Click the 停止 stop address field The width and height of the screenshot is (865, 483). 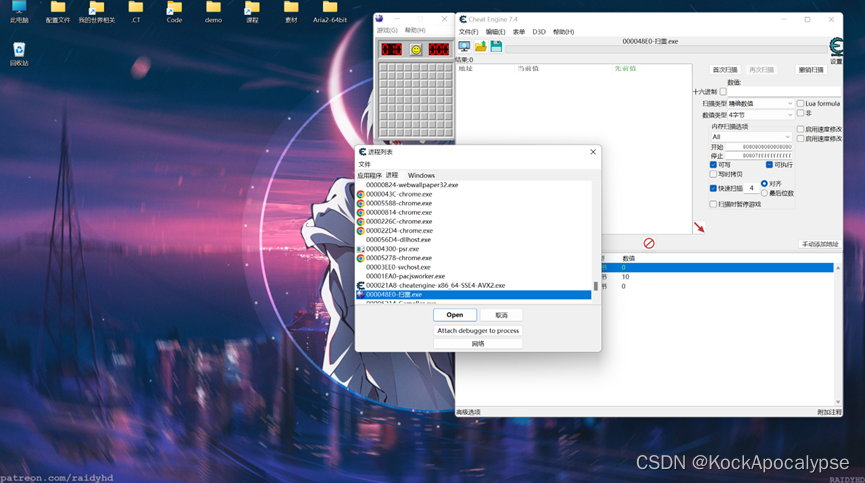point(759,156)
